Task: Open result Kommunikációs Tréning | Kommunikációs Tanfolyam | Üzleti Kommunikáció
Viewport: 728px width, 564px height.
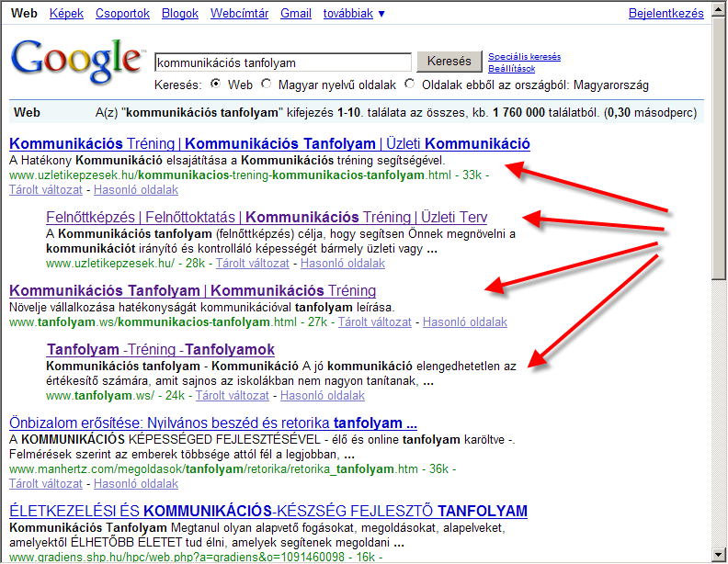Action: click(x=269, y=144)
